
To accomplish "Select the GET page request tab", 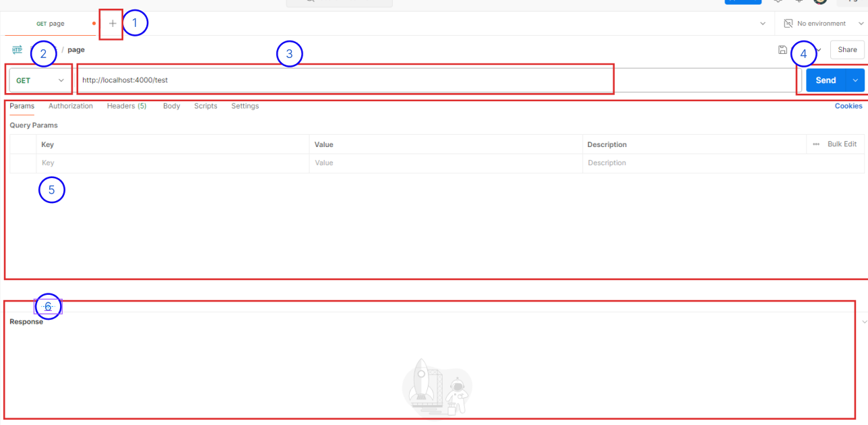I will point(51,24).
